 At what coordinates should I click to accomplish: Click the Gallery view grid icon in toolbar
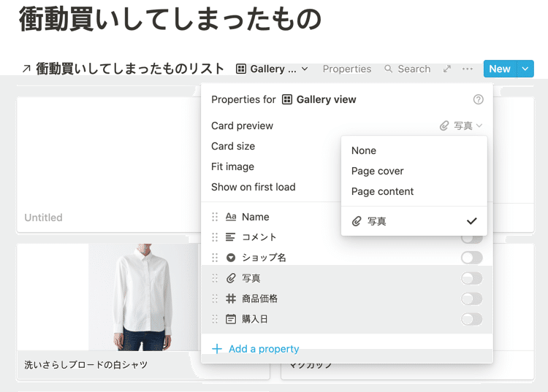(241, 69)
